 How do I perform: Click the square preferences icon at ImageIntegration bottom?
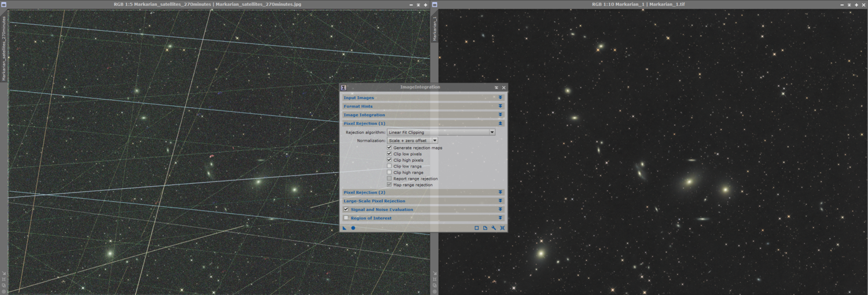(x=477, y=228)
